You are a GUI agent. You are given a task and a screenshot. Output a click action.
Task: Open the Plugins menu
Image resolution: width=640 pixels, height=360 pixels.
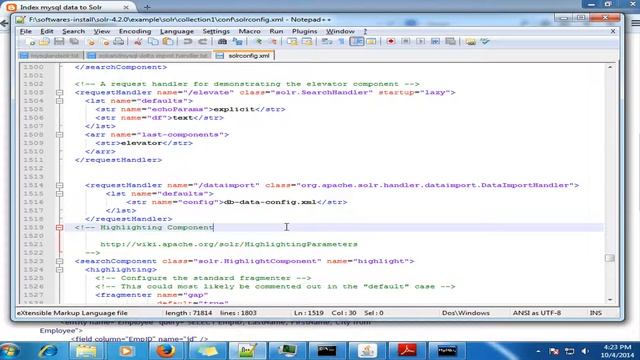coord(304,31)
